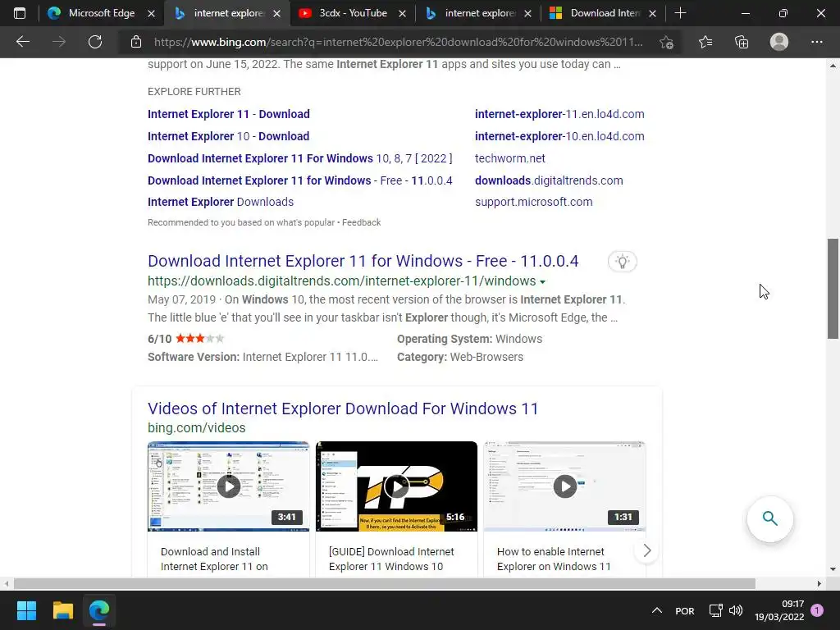Click downloads.digitaltrends.com source text
The image size is (840, 630).
point(549,180)
